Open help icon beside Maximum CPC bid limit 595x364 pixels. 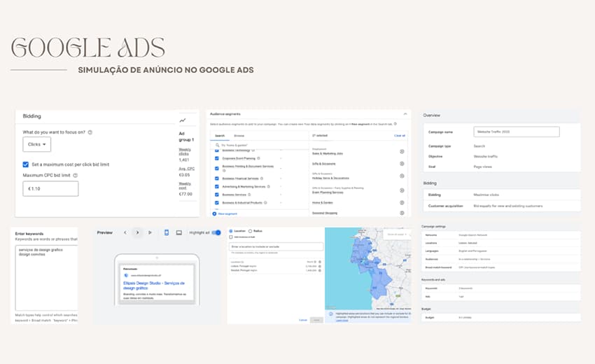tap(75, 176)
